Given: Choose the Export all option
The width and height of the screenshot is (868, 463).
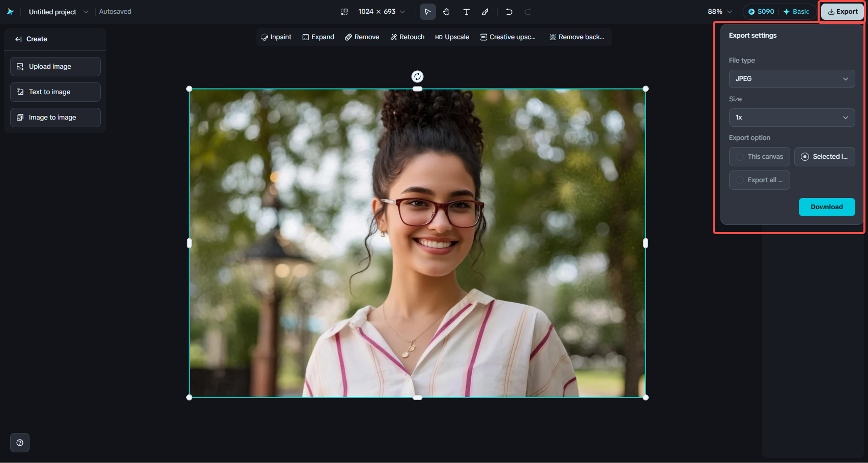Looking at the screenshot, I should click(x=759, y=180).
